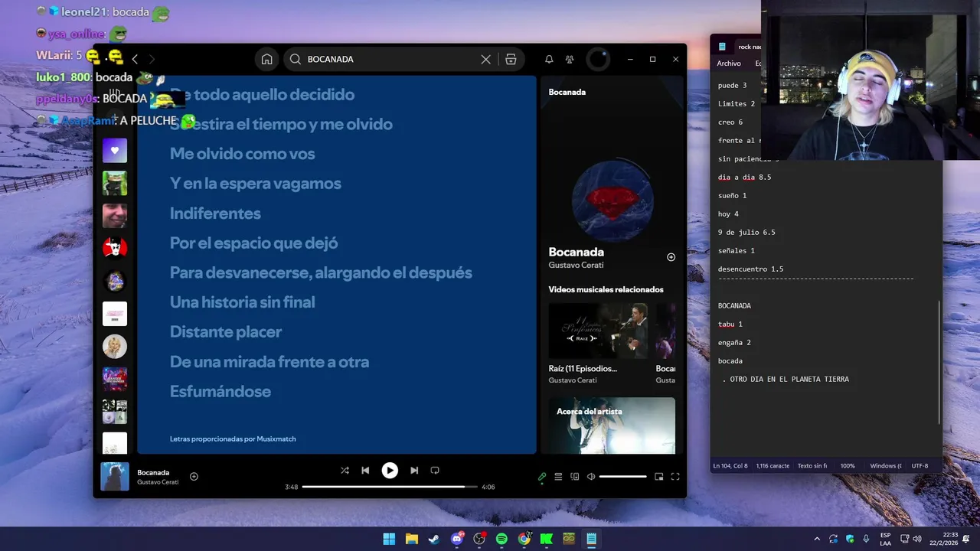Toggle repeat mode
Image resolution: width=980 pixels, height=551 pixels.
[x=435, y=471]
